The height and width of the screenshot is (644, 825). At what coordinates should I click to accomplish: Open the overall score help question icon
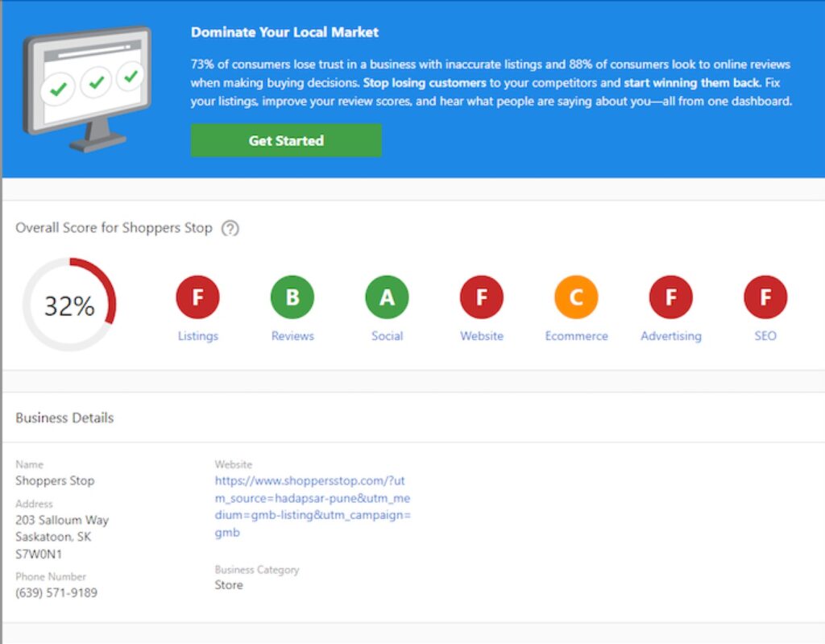pos(230,228)
